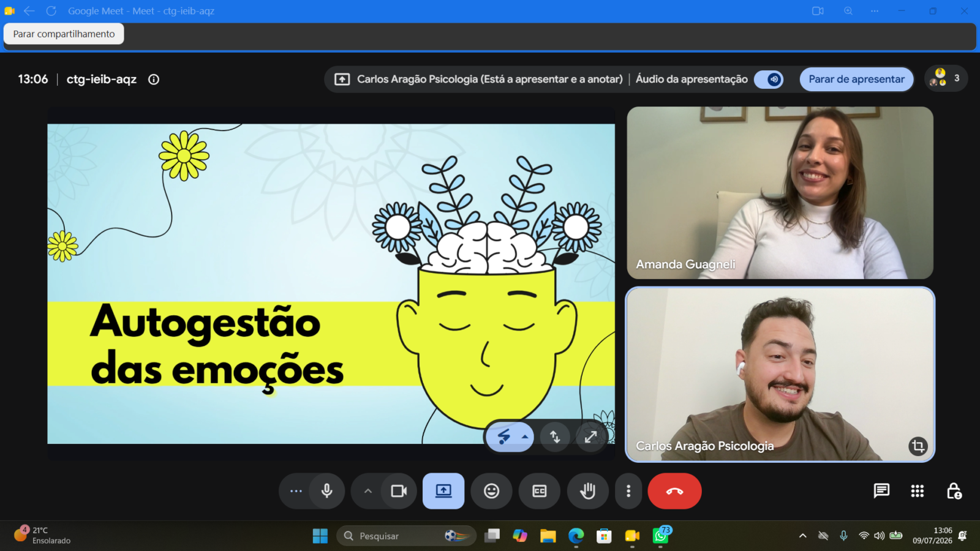Click Parar compartilhamento button
The height and width of the screenshot is (551, 980).
(64, 34)
